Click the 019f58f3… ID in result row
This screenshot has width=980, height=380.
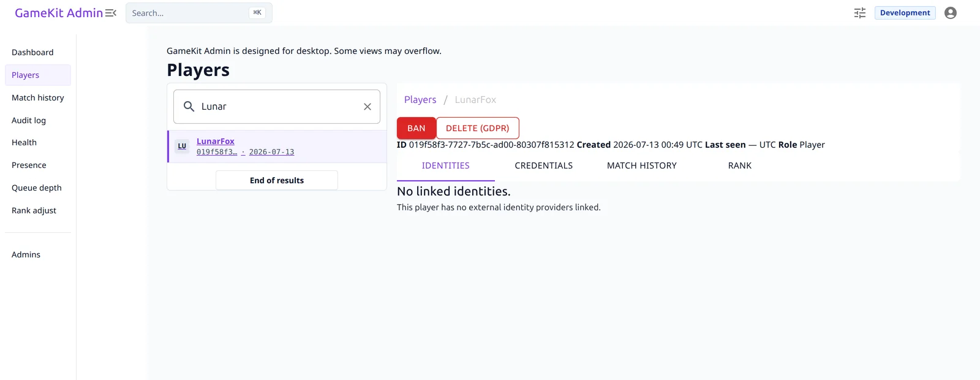coord(217,152)
